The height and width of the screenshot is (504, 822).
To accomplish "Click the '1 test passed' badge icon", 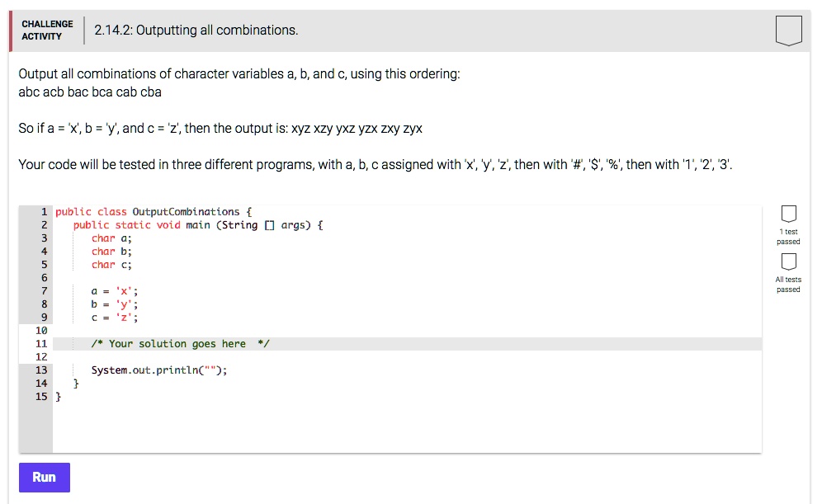I will click(x=788, y=214).
